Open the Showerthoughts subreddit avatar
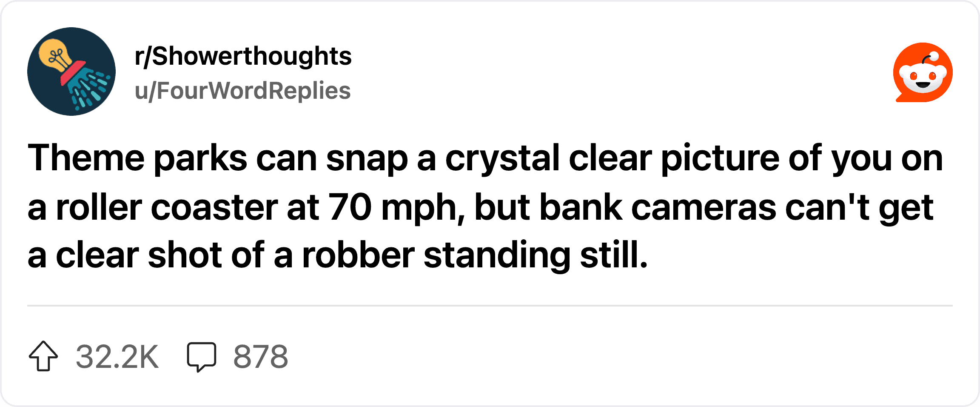980x407 pixels. point(71,72)
